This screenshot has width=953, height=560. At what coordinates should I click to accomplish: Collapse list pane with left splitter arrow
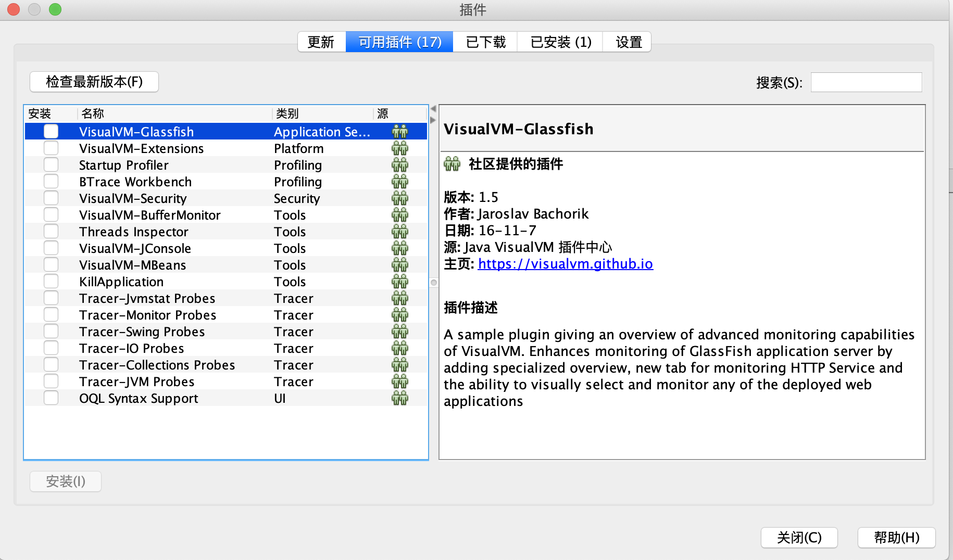(433, 109)
